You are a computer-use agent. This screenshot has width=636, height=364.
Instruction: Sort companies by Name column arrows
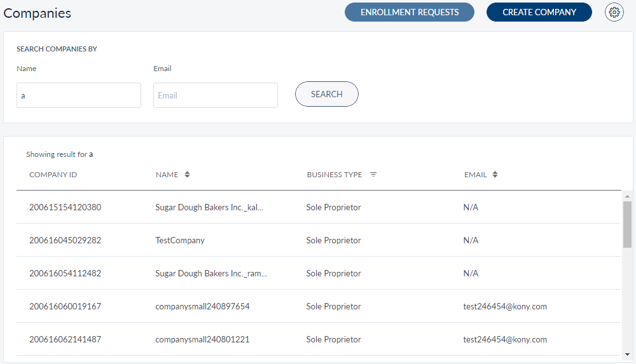[187, 175]
